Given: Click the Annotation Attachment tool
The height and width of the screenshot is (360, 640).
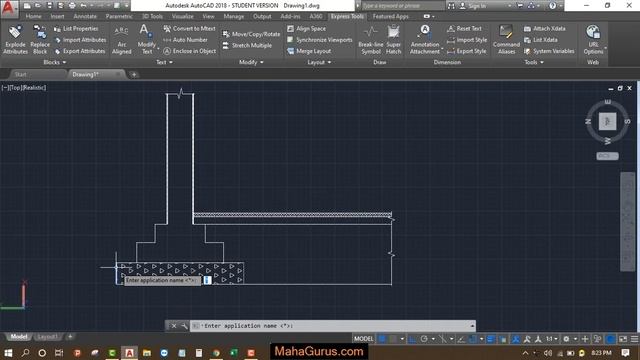Looking at the screenshot, I should (x=425, y=40).
